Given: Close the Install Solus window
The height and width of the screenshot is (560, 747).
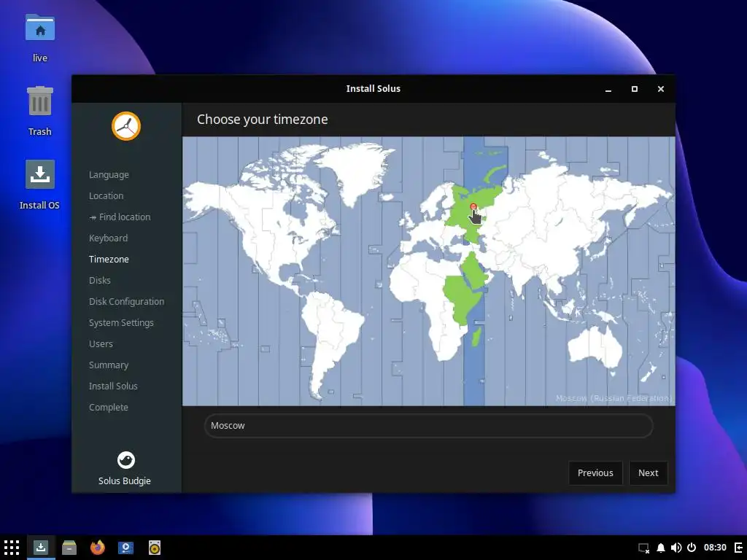Looking at the screenshot, I should coord(660,89).
